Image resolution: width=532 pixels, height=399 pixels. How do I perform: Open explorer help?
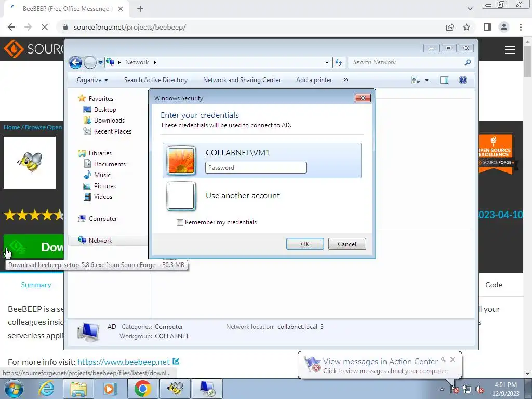click(463, 80)
